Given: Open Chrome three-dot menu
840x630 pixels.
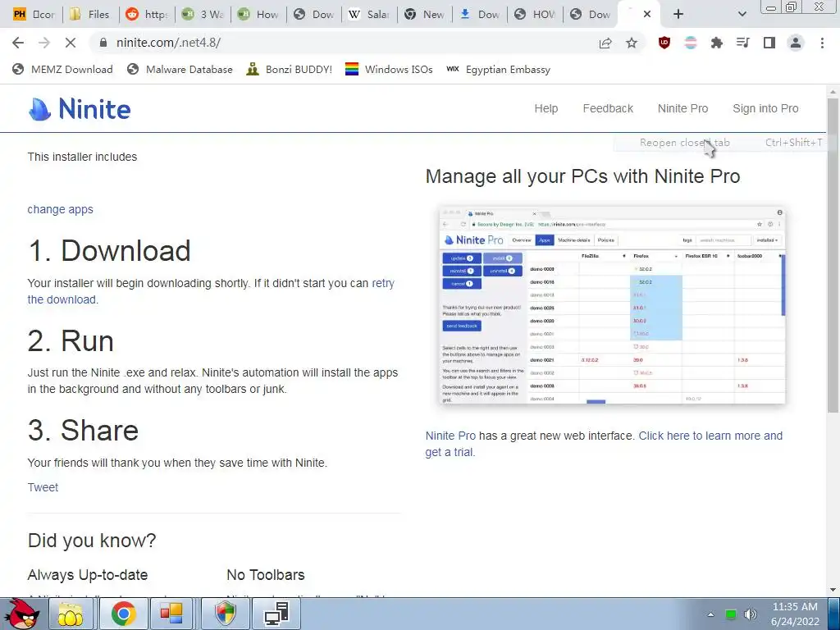Looking at the screenshot, I should [x=822, y=43].
